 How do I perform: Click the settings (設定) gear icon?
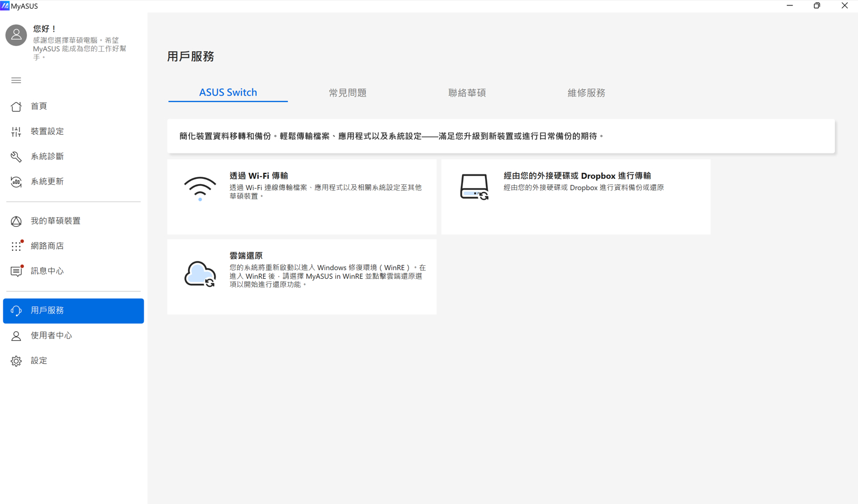pos(16,361)
